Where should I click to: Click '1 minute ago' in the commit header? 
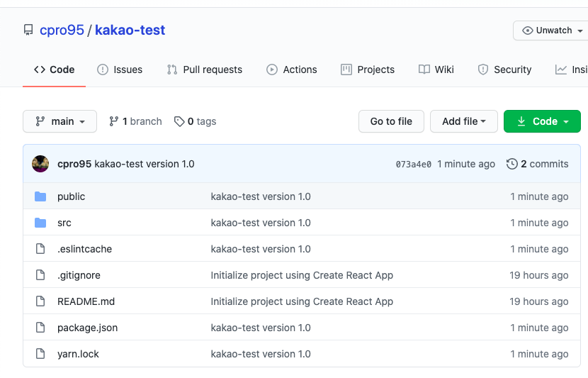coord(466,164)
